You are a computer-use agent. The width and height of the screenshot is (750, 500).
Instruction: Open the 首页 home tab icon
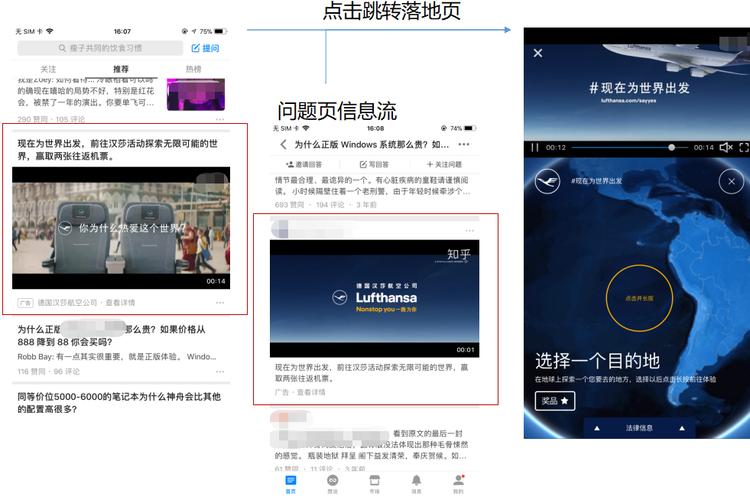290,484
